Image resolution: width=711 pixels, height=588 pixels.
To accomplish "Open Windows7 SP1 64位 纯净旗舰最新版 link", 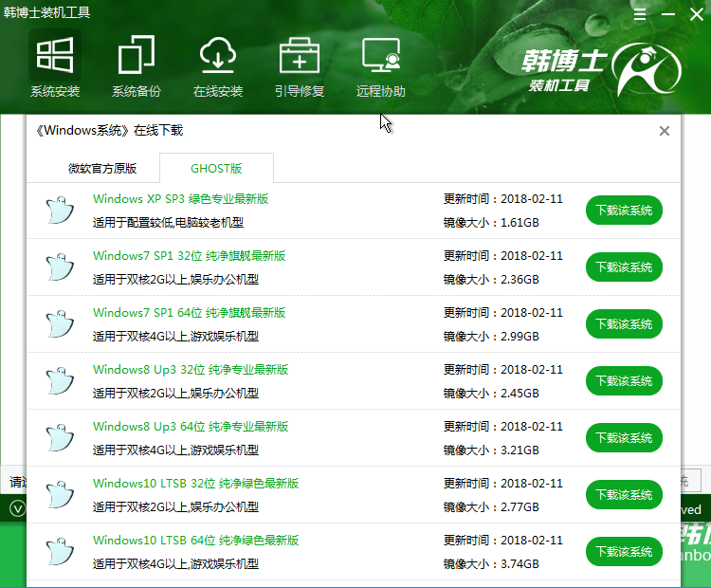I will coord(189,313).
